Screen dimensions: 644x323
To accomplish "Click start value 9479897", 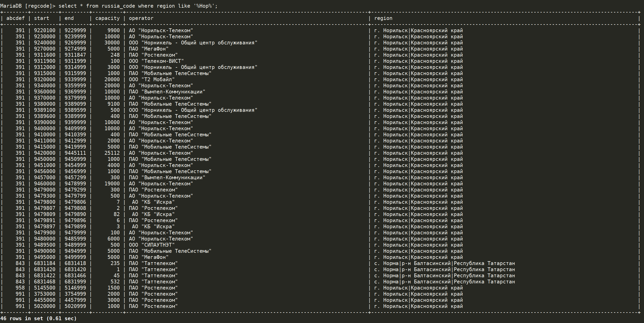I will tap(45, 226).
